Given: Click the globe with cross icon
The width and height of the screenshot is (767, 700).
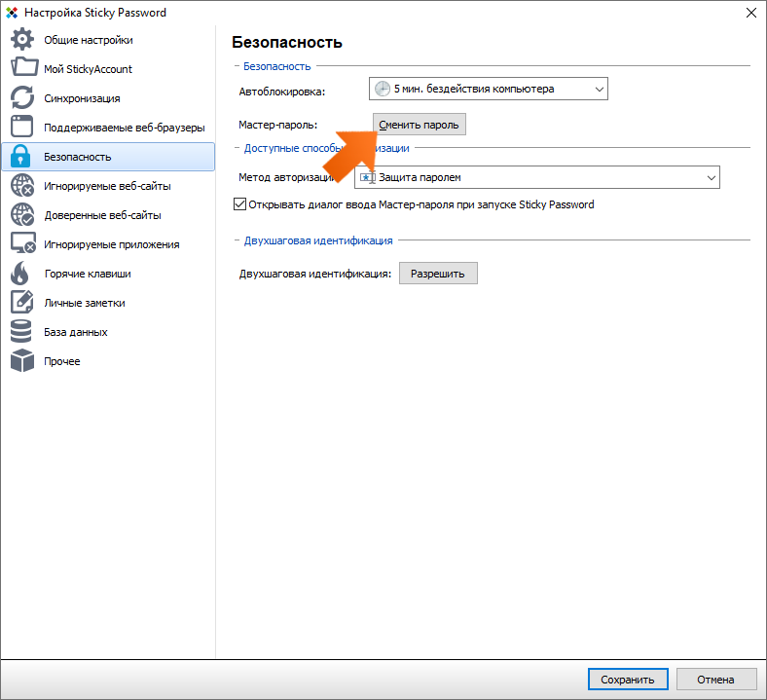Looking at the screenshot, I should tap(22, 185).
